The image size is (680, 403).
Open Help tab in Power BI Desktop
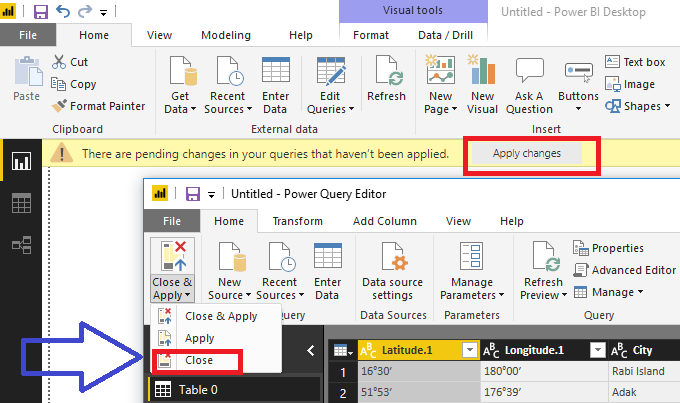[x=301, y=35]
